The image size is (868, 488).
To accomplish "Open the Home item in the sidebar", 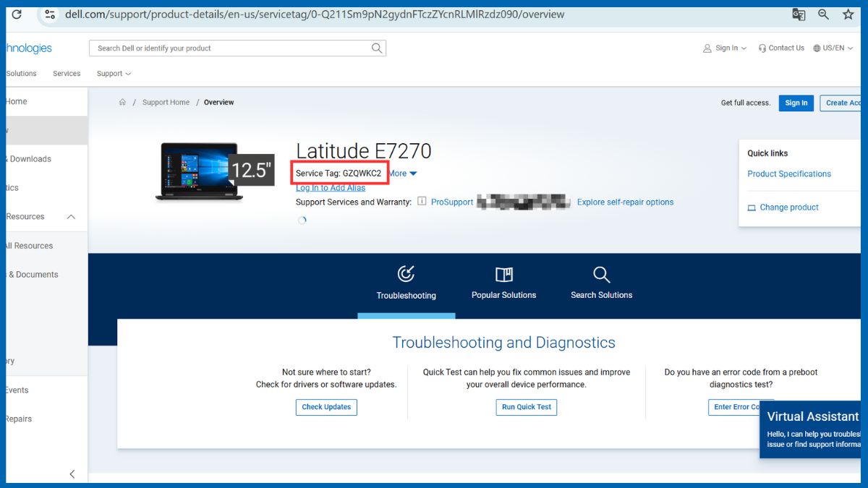I will click(x=17, y=102).
